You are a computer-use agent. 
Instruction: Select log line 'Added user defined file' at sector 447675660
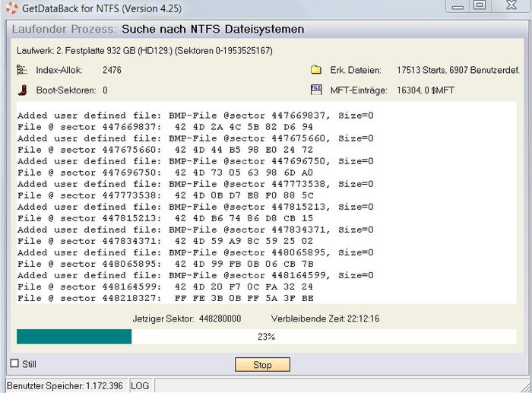(195, 138)
